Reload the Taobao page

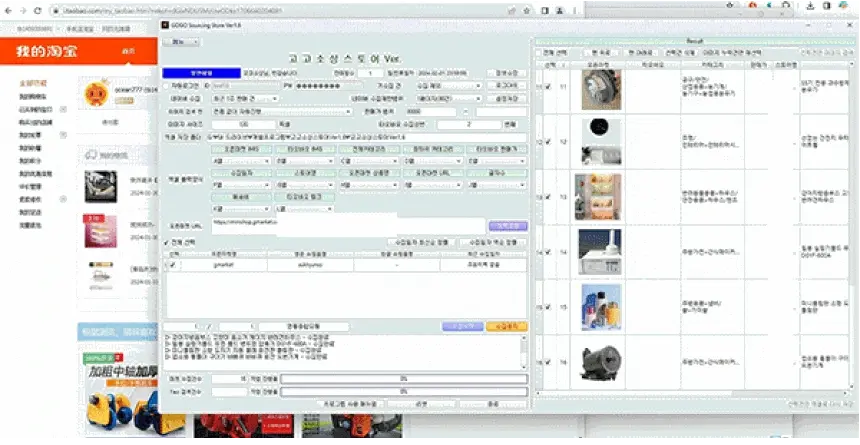pyautogui.click(x=37, y=10)
